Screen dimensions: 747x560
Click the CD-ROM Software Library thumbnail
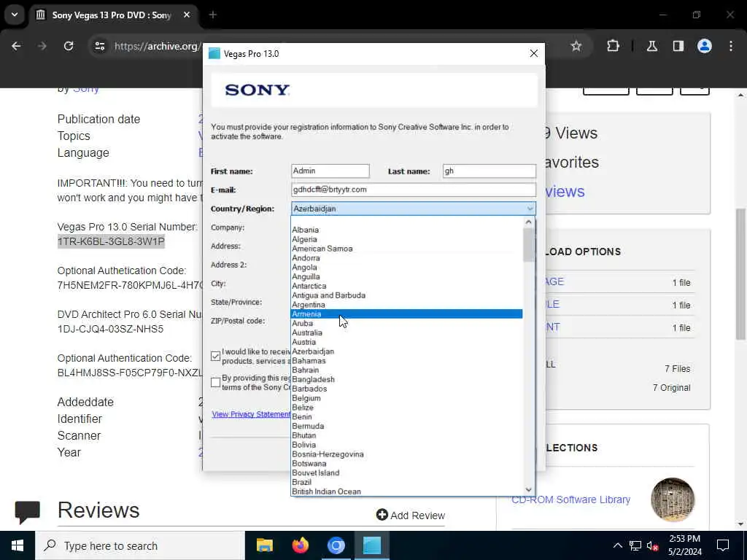pos(673,499)
